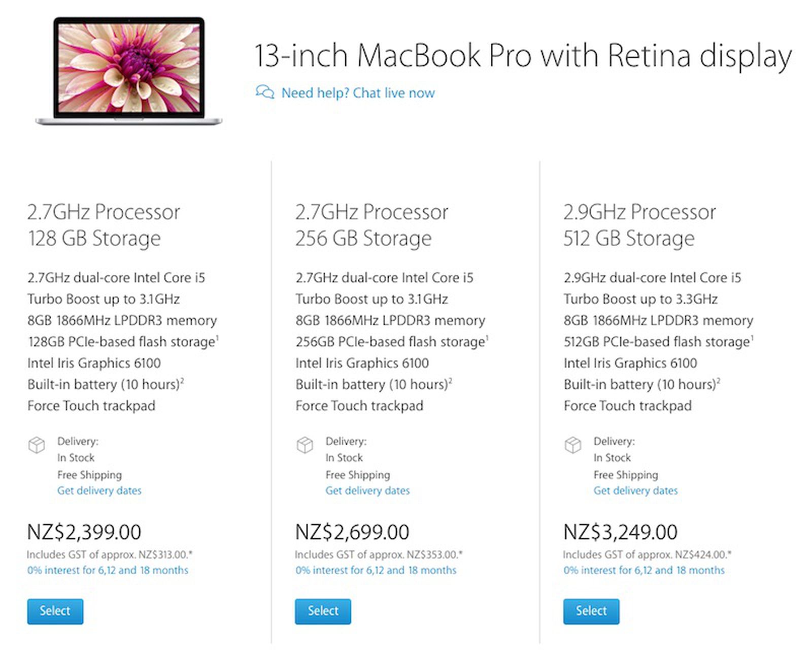Click the delivery box icon for the 256 GB model

tap(304, 445)
